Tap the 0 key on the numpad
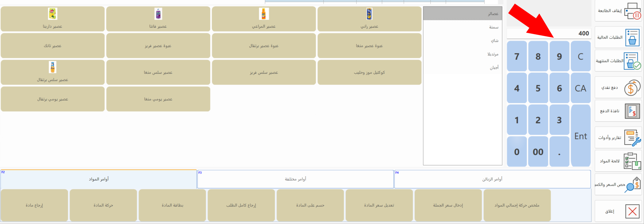This screenshot has width=644, height=224. (x=517, y=152)
